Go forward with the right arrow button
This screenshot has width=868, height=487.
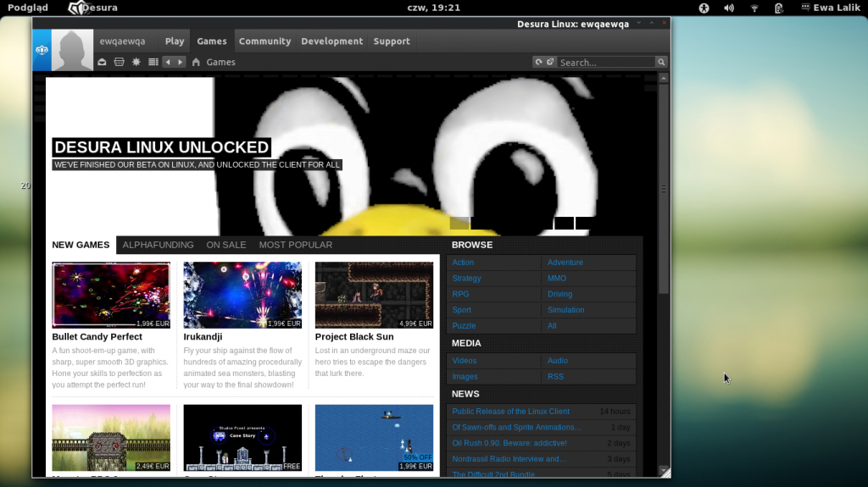pyautogui.click(x=180, y=62)
